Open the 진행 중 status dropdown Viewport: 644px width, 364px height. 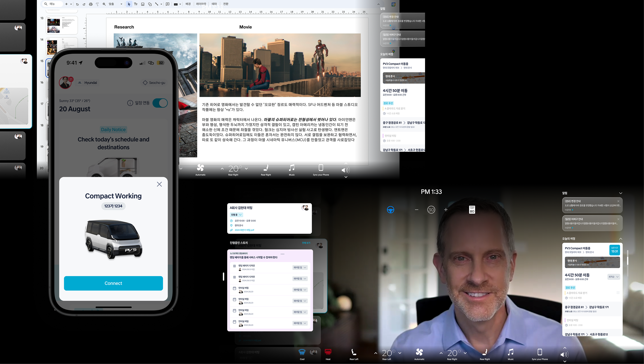(x=236, y=215)
